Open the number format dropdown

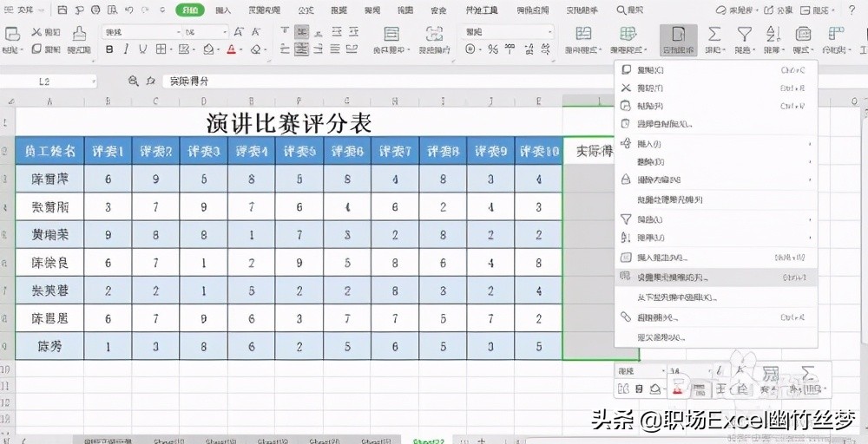tap(549, 32)
